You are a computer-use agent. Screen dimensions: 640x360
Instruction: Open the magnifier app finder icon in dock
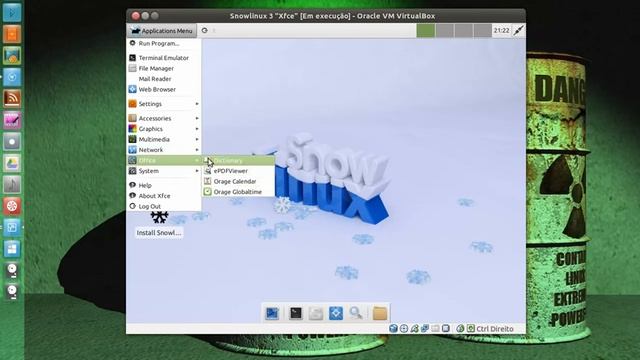(x=356, y=313)
